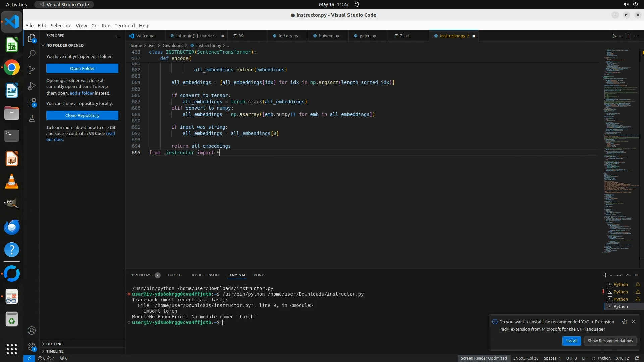Open the Accounts icon in activity bar
Viewport: 644px width, 362px height.
(x=32, y=330)
